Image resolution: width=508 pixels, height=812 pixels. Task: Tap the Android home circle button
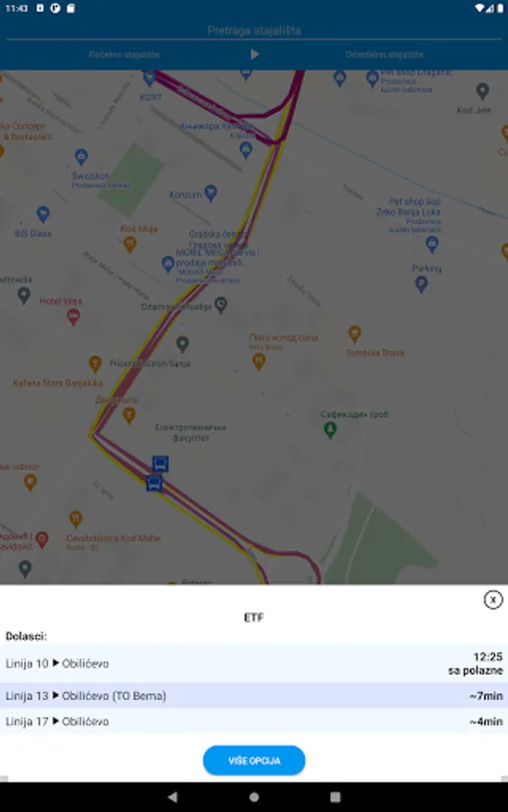coord(254,797)
